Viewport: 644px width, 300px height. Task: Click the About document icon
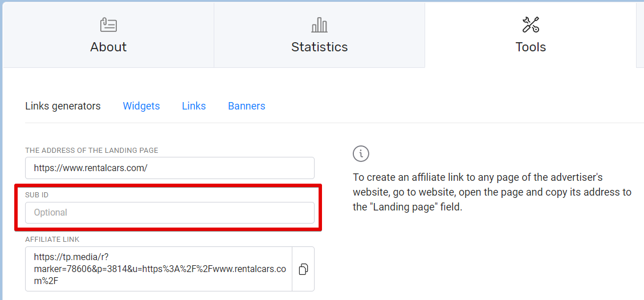[108, 25]
